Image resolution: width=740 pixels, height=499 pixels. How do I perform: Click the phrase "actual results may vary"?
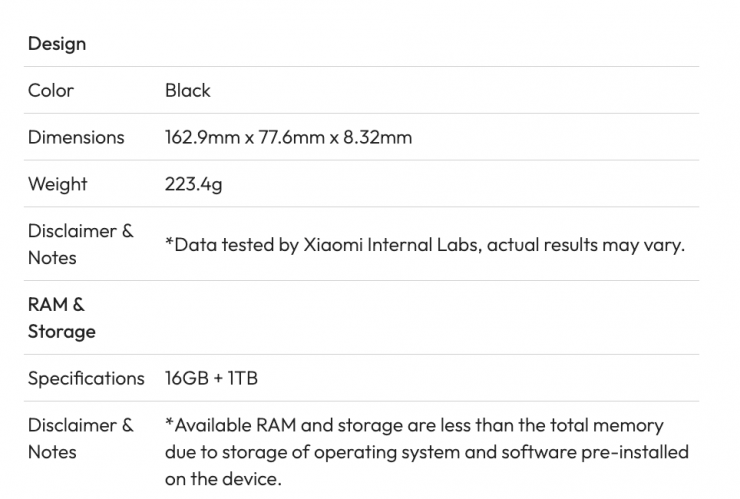pos(584,245)
